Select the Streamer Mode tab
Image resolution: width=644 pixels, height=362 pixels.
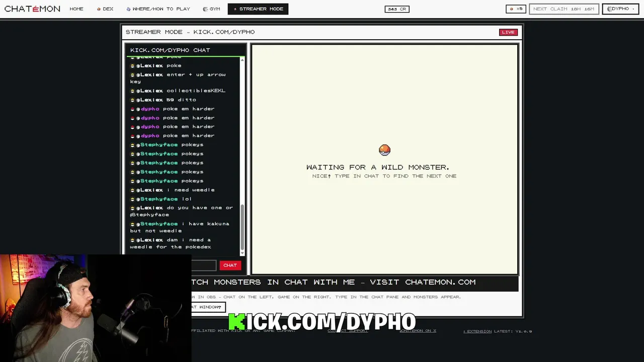point(258,9)
